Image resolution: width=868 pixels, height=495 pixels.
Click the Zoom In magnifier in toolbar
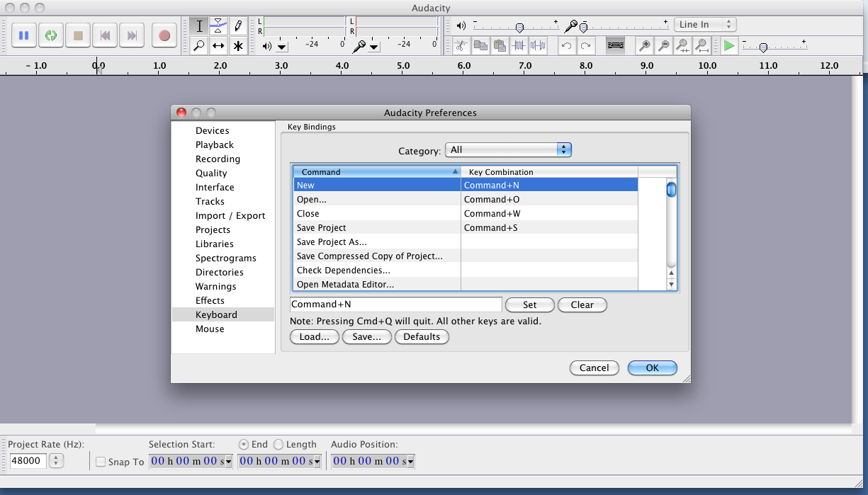click(x=645, y=46)
